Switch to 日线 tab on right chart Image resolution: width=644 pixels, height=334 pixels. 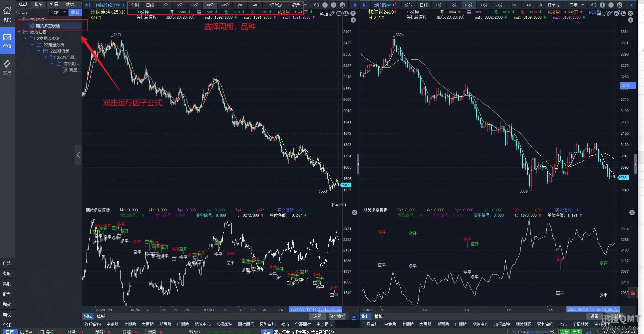tap(424, 5)
